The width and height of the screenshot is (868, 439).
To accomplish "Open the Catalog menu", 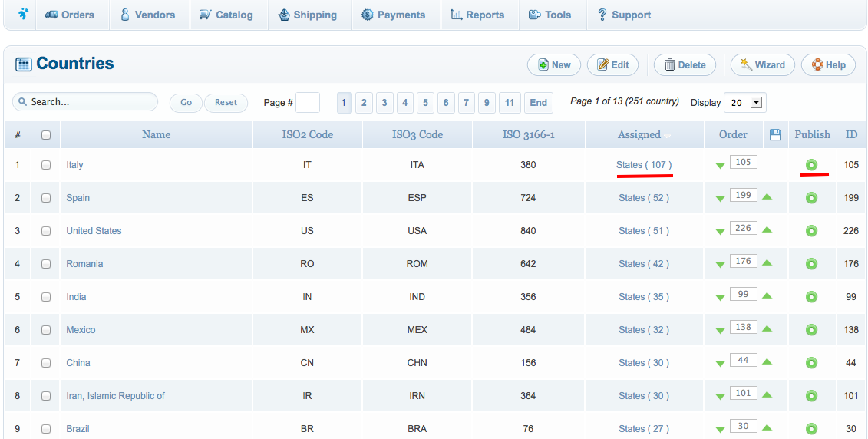I will coord(226,15).
